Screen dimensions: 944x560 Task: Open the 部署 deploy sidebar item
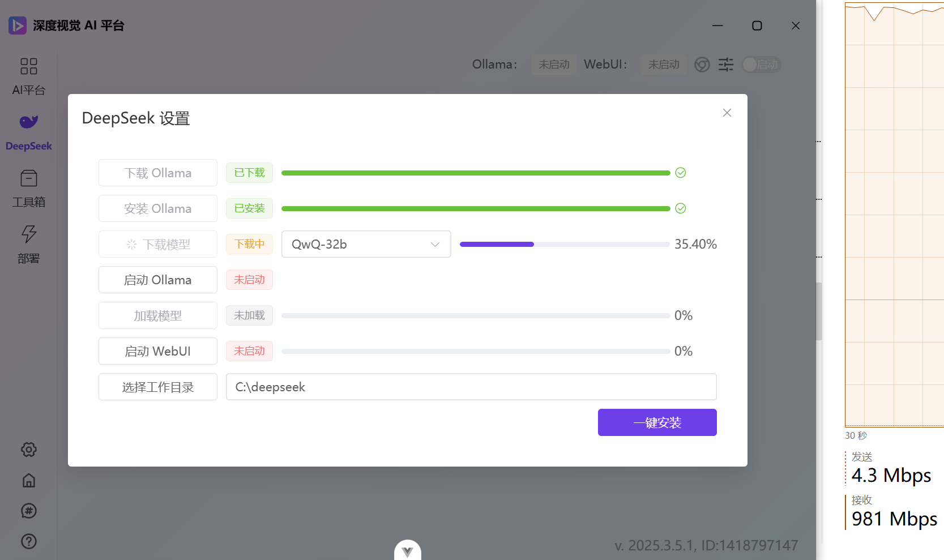28,245
